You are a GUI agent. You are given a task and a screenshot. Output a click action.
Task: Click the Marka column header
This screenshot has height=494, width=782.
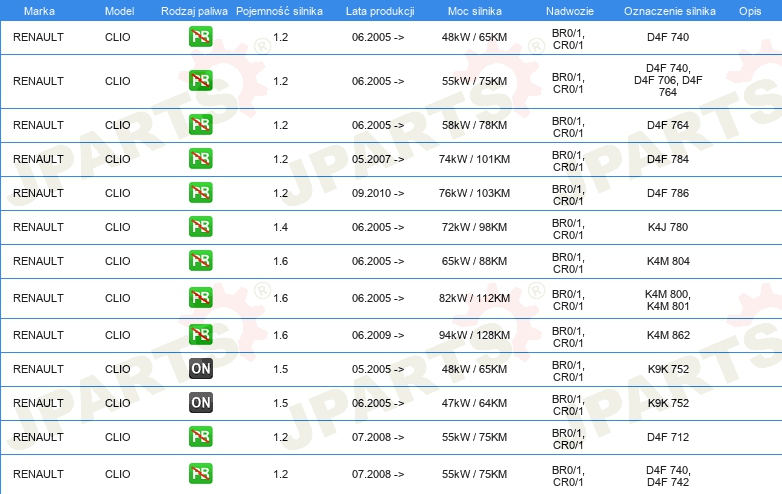pyautogui.click(x=39, y=11)
